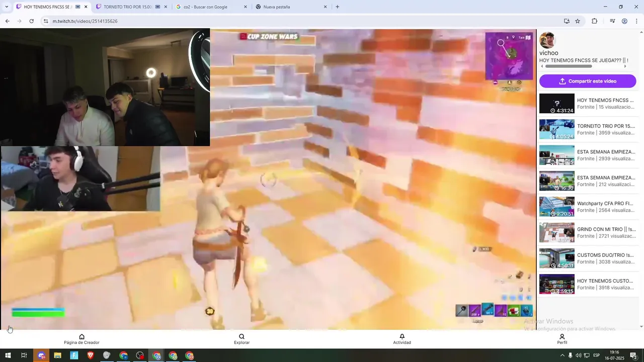Open Task View in the taskbar
This screenshot has width=644, height=362.
click(x=24, y=355)
